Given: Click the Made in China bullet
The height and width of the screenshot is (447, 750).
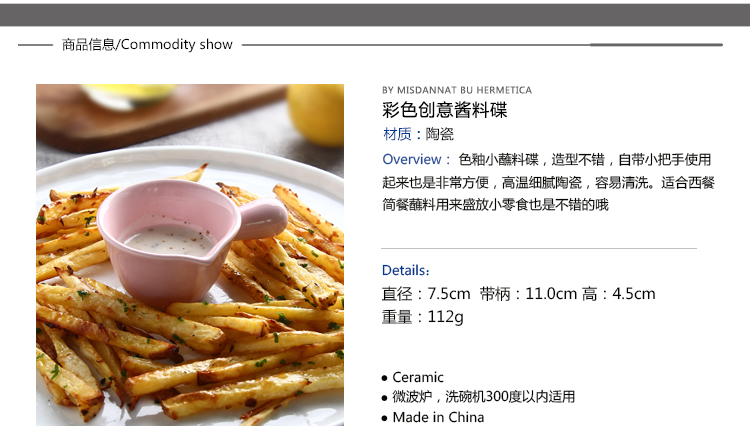Looking at the screenshot, I should [x=438, y=417].
